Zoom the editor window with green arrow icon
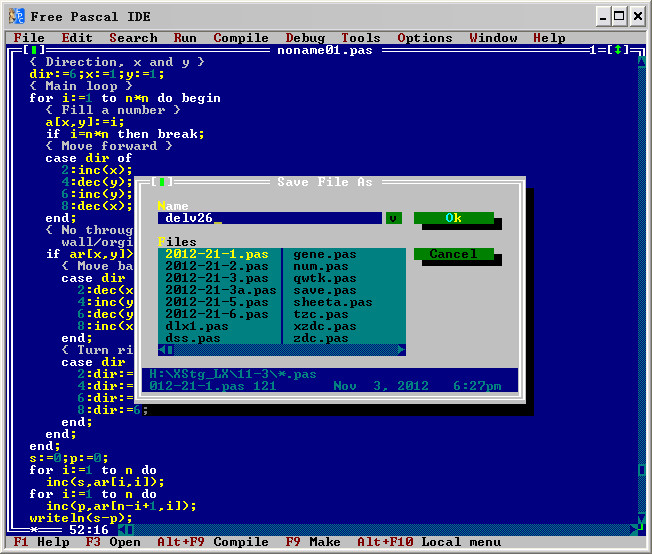 (x=618, y=50)
